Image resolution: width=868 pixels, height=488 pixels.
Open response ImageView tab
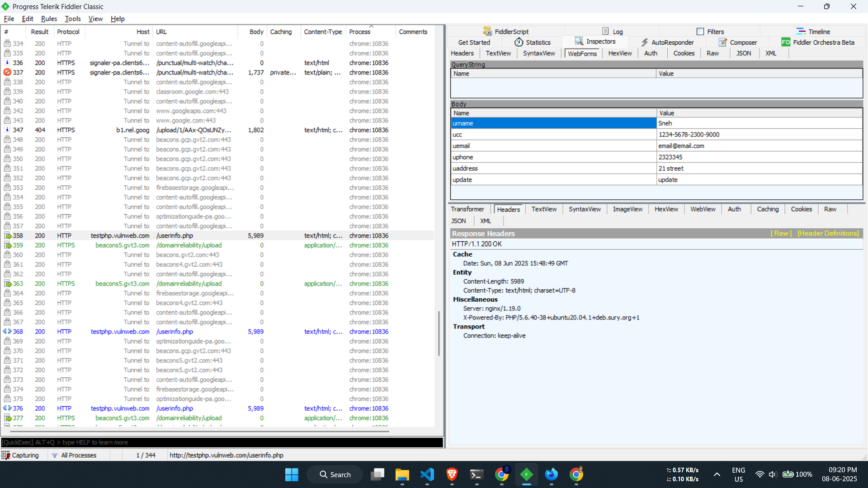click(627, 209)
